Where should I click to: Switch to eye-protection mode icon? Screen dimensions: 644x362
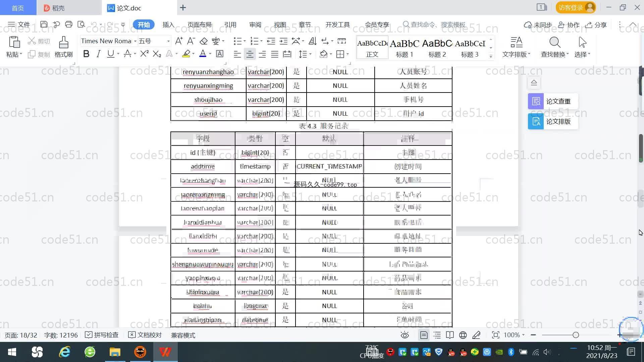pos(405,335)
